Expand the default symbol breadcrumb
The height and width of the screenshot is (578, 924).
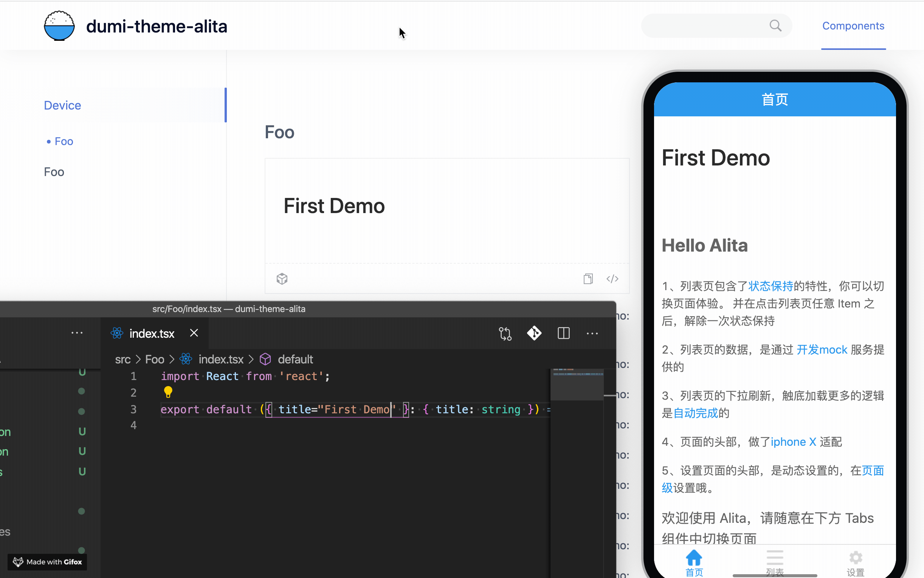[295, 359]
